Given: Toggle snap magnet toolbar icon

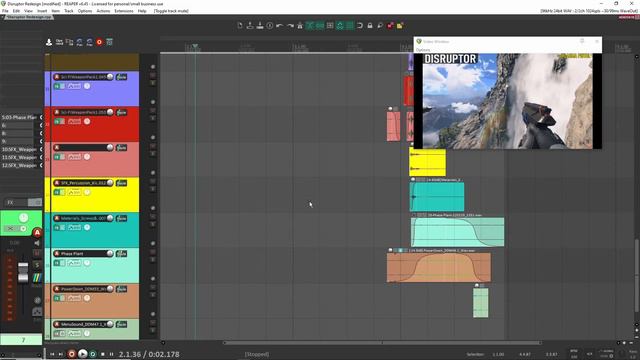Looking at the screenshot, I should (x=360, y=26).
